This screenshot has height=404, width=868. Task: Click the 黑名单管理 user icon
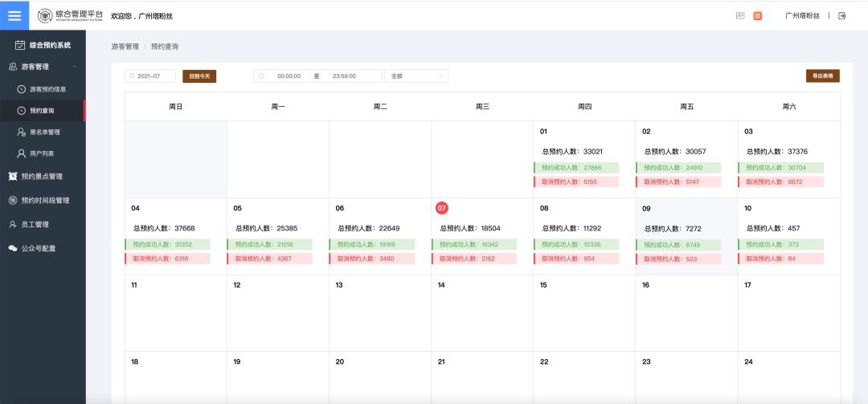pyautogui.click(x=22, y=133)
